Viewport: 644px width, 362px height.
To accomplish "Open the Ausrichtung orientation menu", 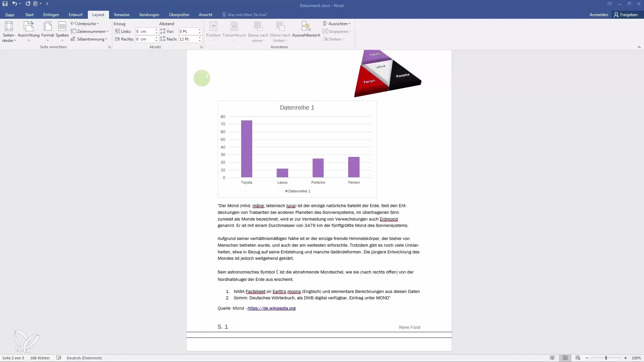I will [29, 32].
